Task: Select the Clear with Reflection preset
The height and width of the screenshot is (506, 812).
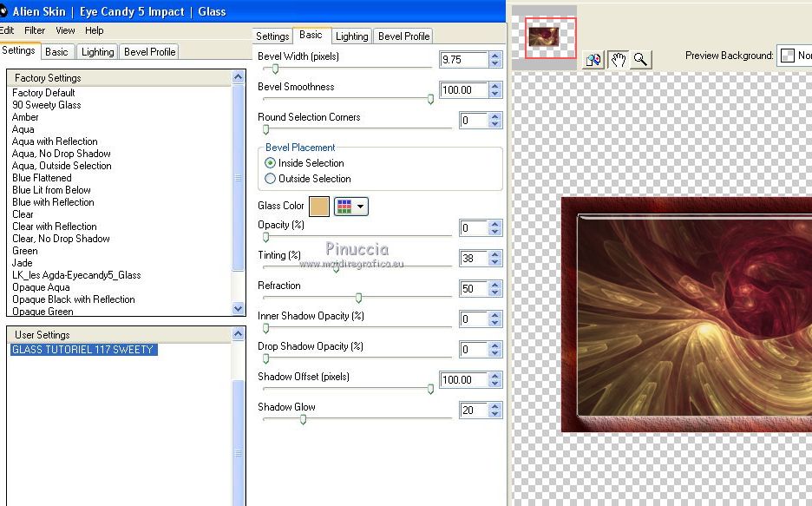Action: 55,227
